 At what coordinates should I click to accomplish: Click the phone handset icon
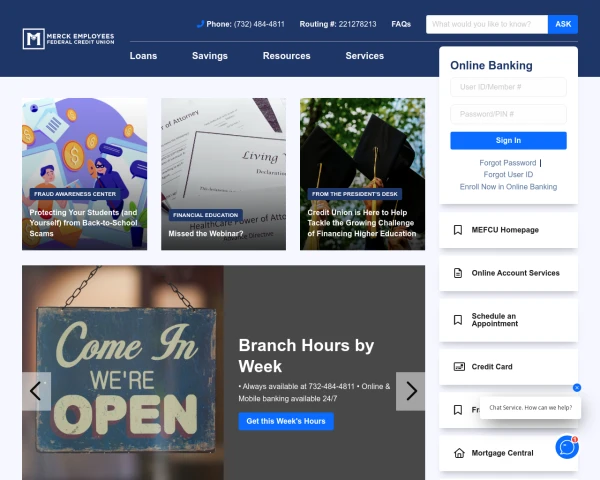200,24
